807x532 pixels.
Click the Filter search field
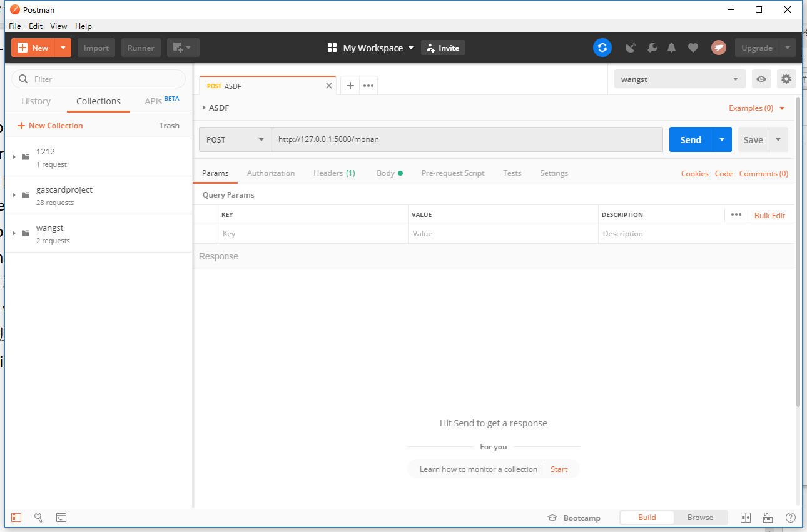(99, 79)
